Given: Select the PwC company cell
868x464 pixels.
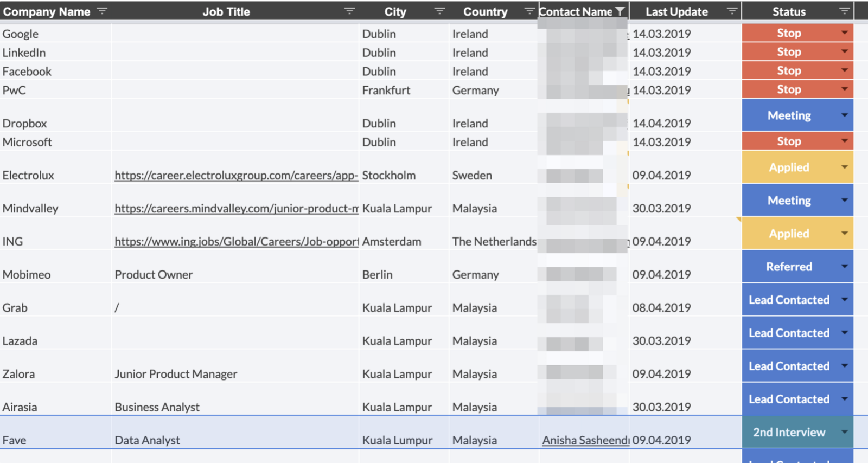Looking at the screenshot, I should pos(55,90).
